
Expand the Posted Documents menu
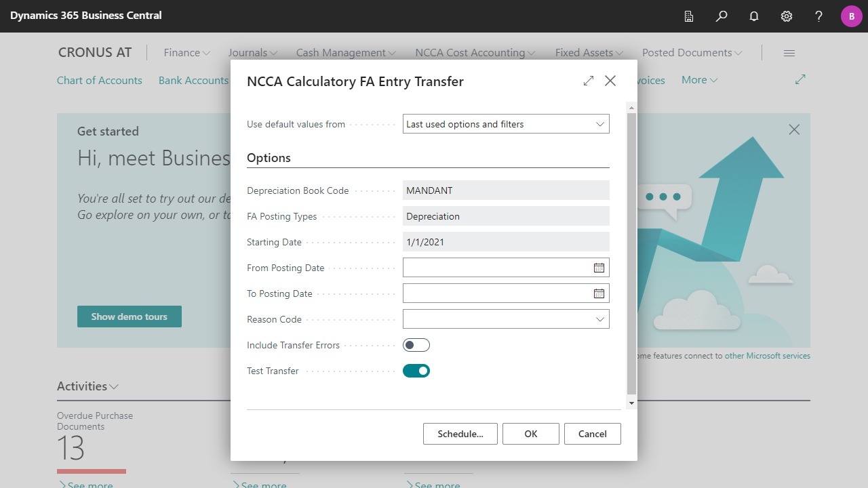coord(692,53)
